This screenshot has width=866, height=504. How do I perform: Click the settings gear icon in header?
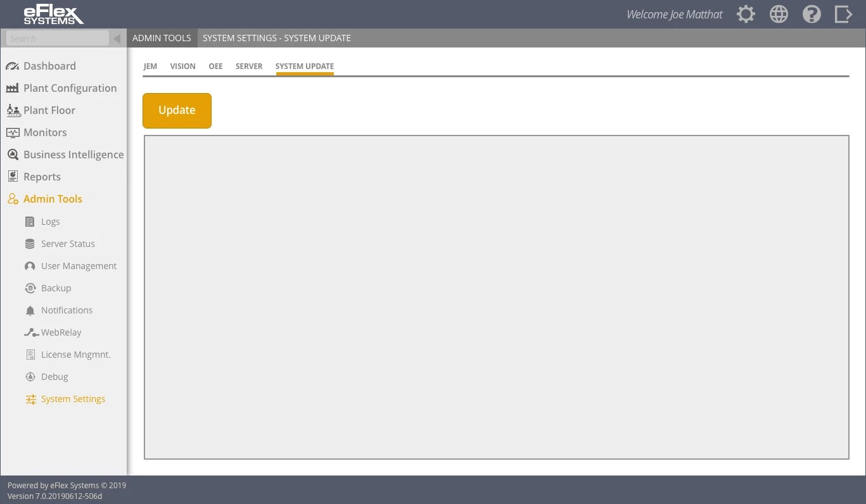pos(746,15)
